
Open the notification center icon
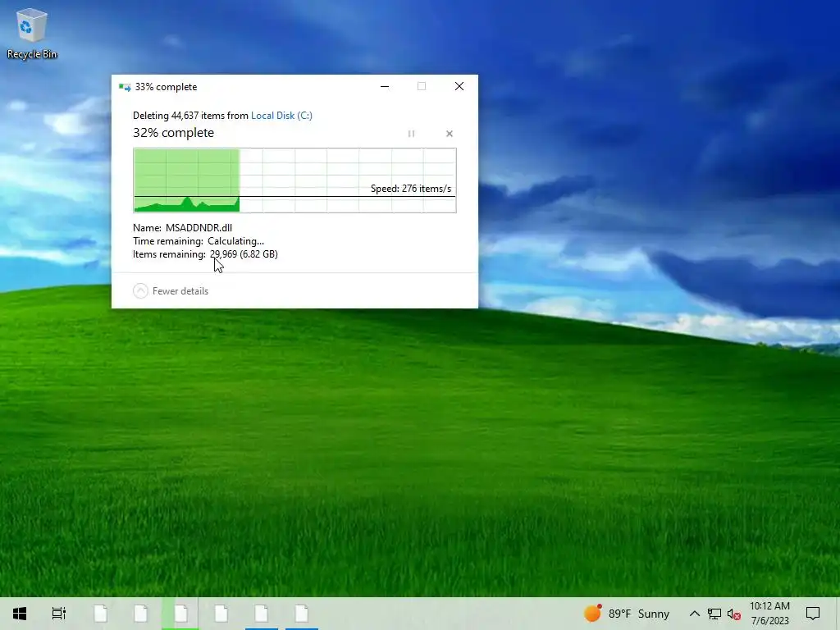click(x=813, y=614)
